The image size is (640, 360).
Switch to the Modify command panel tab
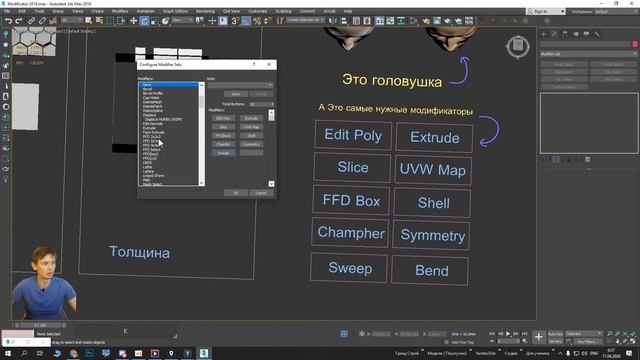click(x=554, y=34)
